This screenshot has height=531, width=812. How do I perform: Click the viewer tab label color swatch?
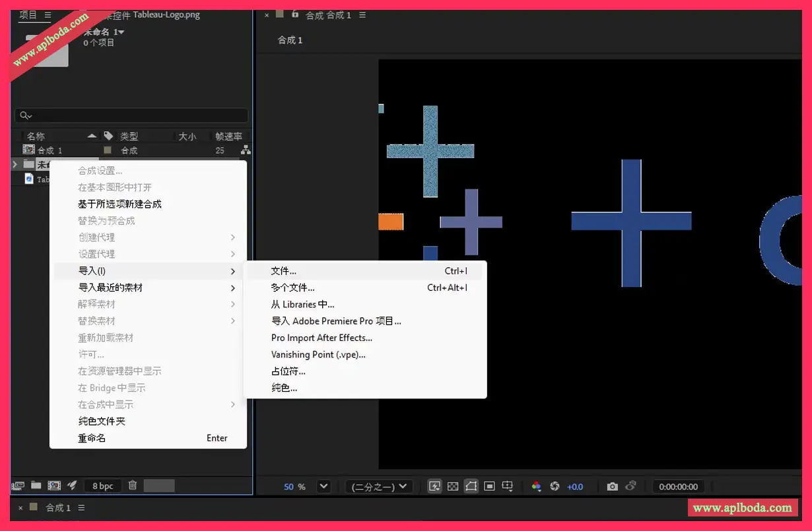[x=281, y=14]
